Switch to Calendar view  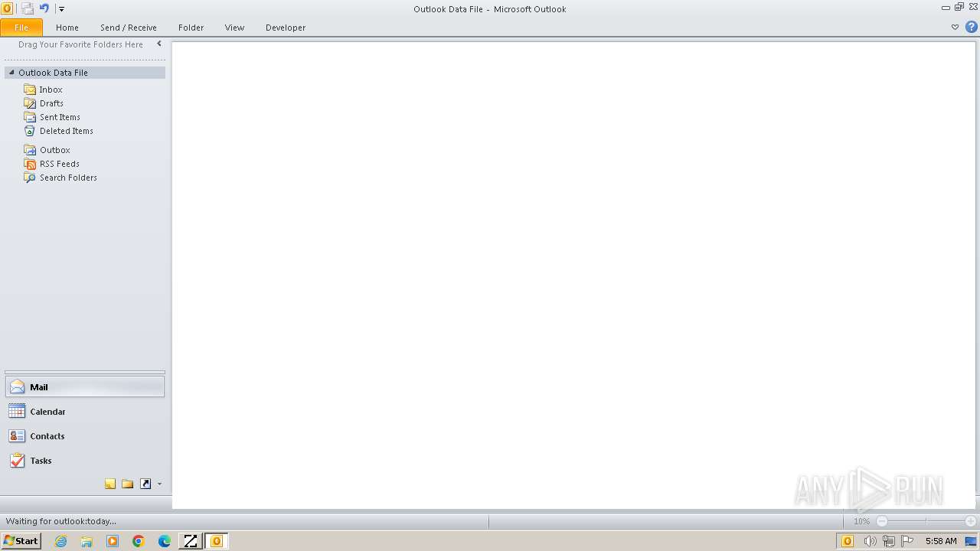point(85,412)
